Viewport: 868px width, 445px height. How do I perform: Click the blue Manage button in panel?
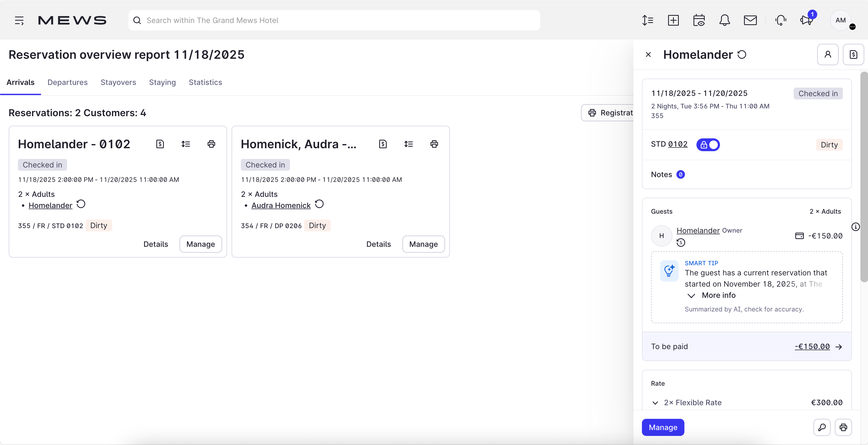(663, 427)
